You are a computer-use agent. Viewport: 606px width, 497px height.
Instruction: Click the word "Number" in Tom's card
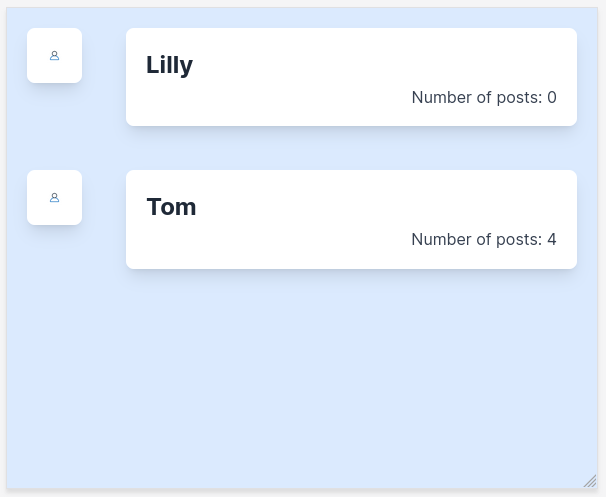441,239
